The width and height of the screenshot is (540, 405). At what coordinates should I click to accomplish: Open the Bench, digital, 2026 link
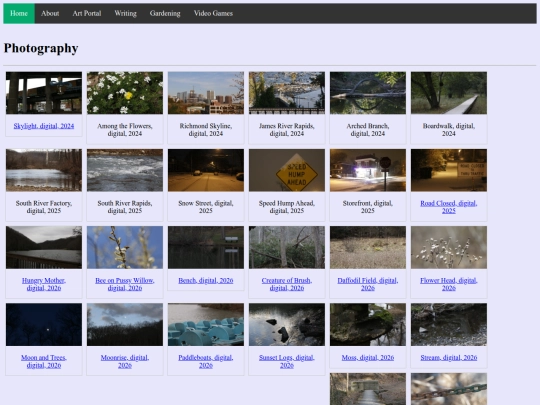[206, 281]
